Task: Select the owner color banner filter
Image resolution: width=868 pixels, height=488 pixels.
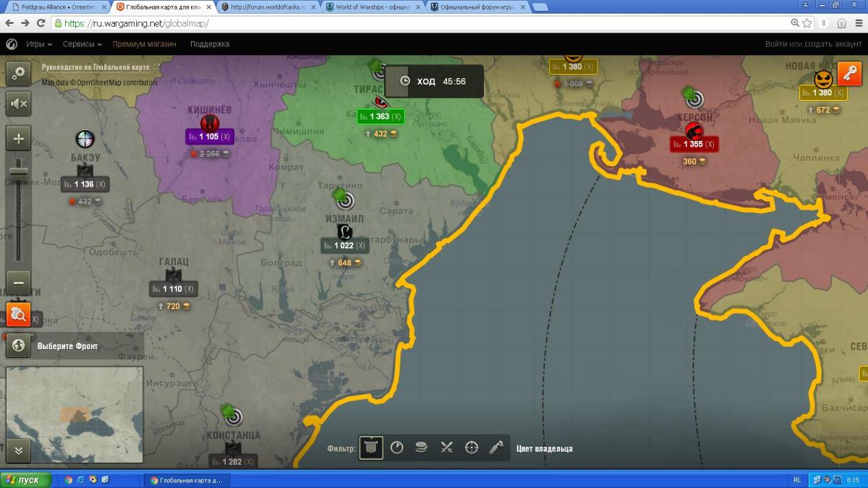Action: (372, 448)
